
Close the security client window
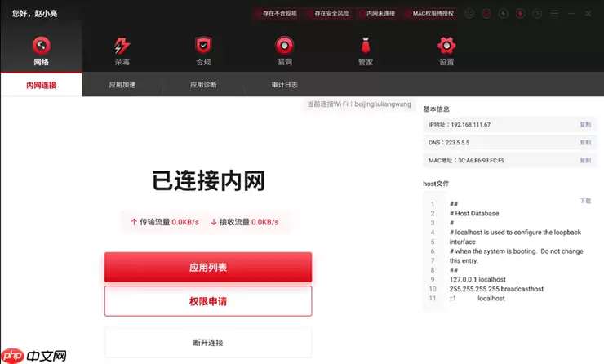tap(588, 14)
